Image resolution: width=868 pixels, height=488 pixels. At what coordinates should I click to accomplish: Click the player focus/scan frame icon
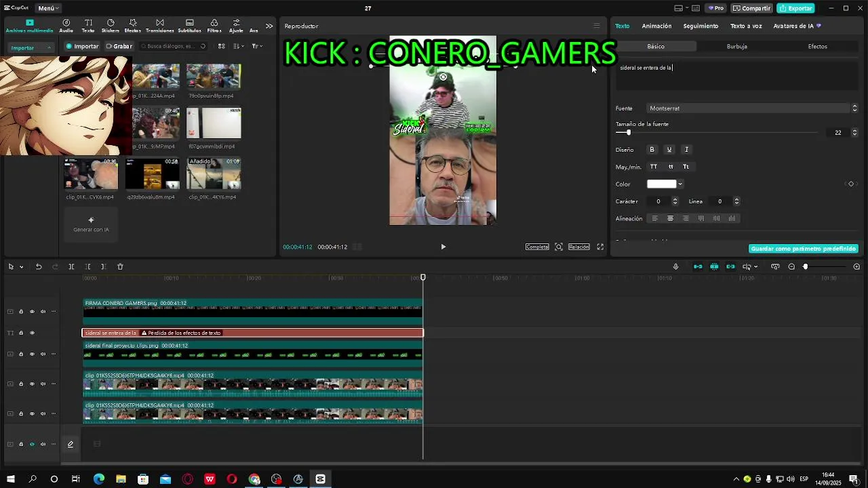tap(559, 247)
